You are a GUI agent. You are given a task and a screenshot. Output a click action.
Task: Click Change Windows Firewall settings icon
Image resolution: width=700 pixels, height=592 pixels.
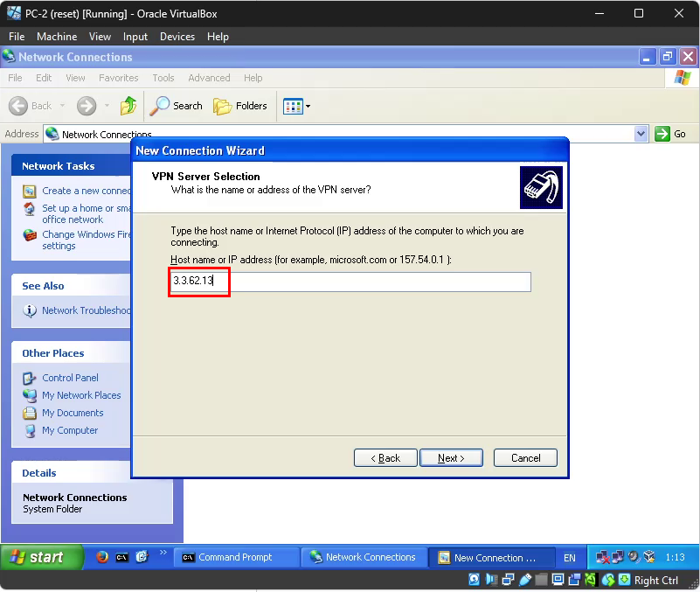tap(30, 235)
